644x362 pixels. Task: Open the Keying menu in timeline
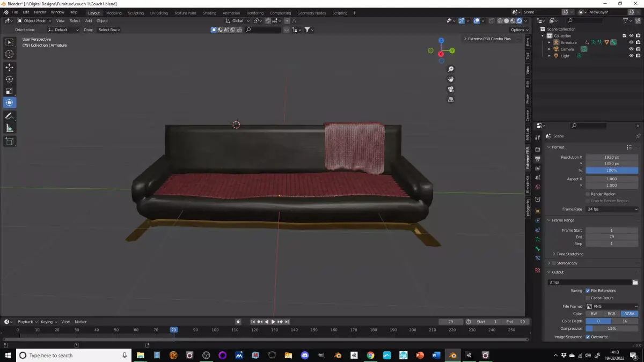click(48, 322)
